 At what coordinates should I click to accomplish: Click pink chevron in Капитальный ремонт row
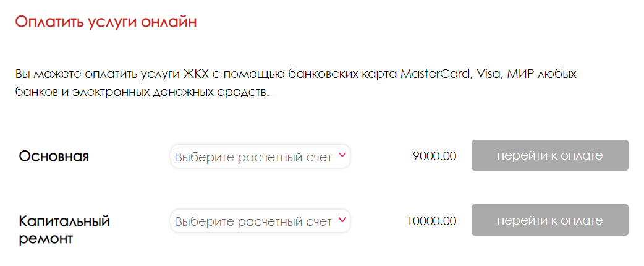click(342, 220)
